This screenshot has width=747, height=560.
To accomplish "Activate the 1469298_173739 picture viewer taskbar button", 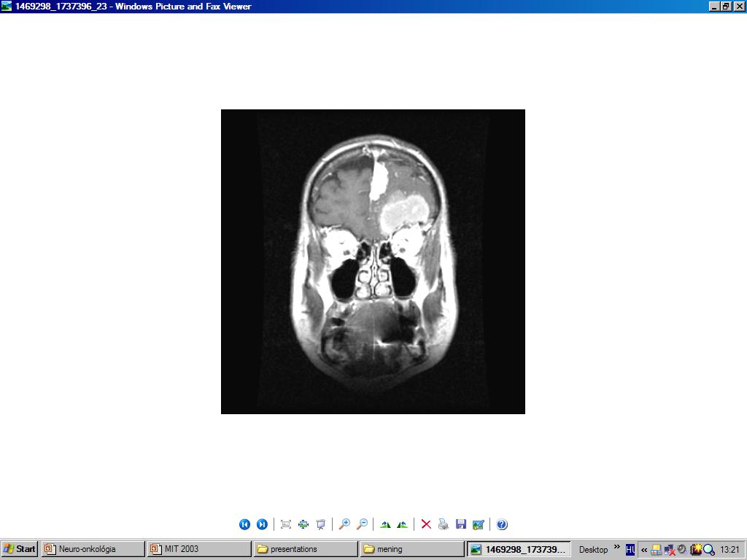I will [x=519, y=549].
